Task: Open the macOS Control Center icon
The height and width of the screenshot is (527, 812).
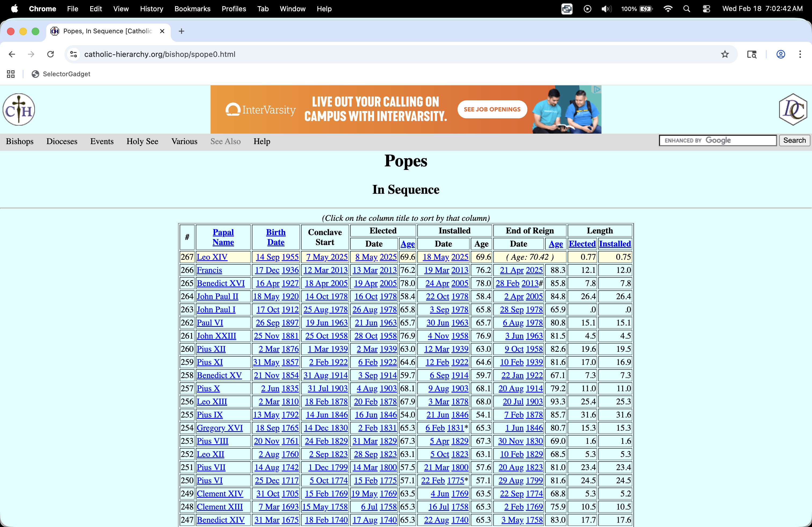Action: 706,9
